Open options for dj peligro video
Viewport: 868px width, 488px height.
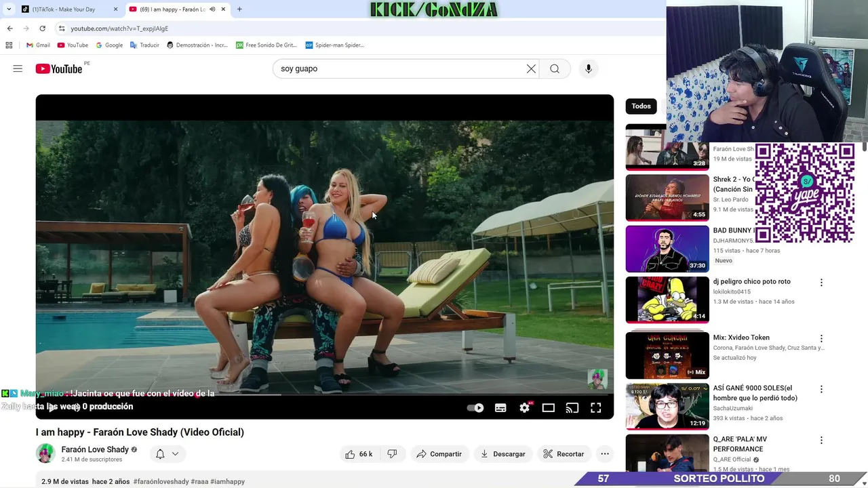coord(821,283)
